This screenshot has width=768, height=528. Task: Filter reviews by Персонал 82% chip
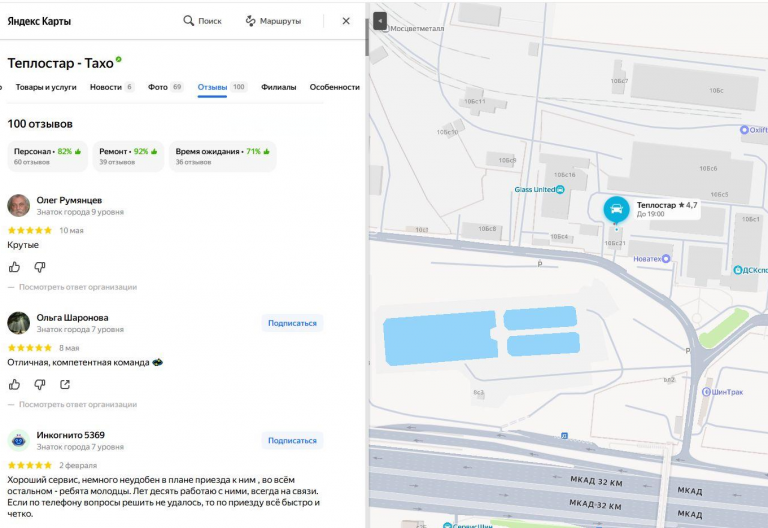click(x=48, y=156)
